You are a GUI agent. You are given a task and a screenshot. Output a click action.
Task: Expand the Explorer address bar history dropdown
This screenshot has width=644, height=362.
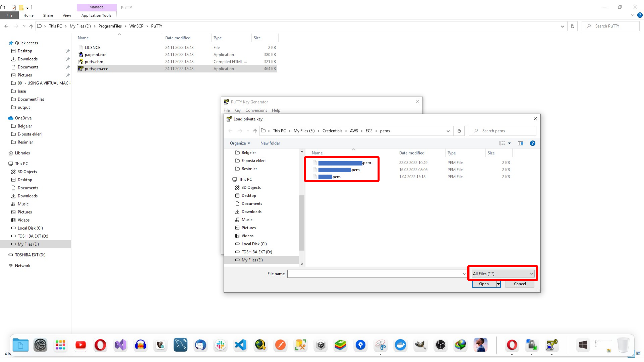pos(562,26)
